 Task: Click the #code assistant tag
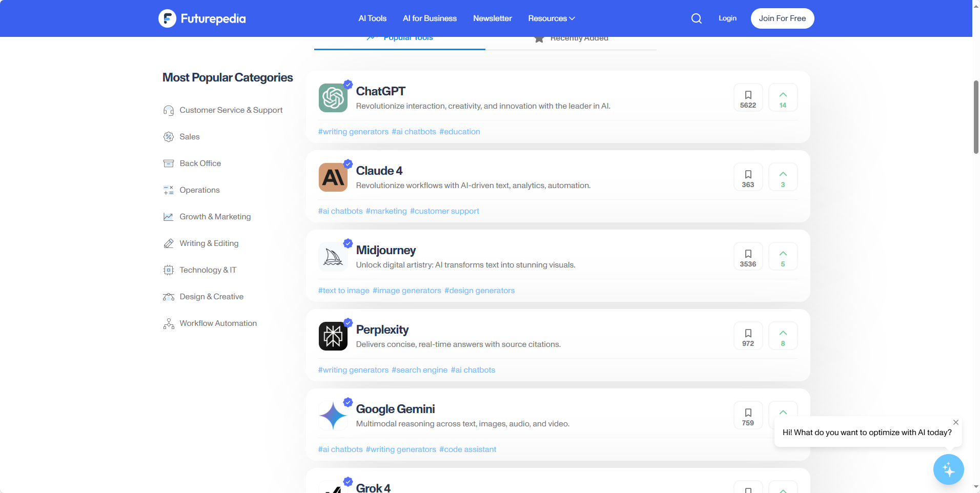(467, 449)
